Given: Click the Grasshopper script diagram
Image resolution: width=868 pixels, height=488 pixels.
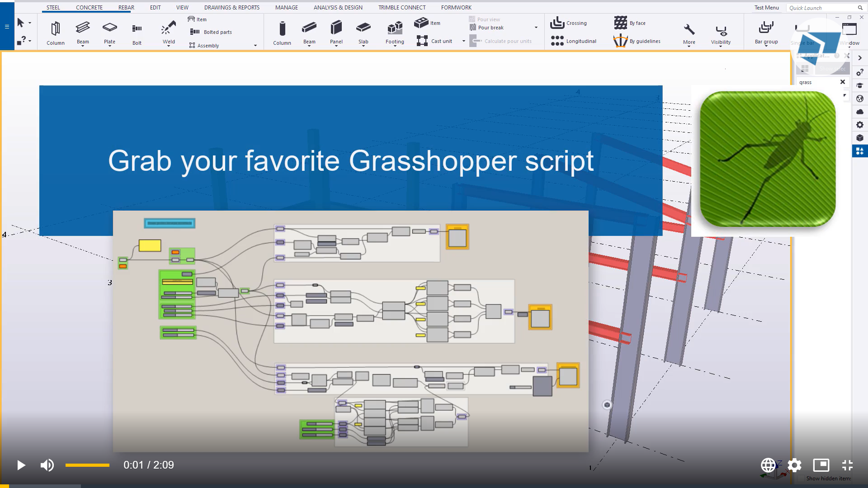Looking at the screenshot, I should [x=350, y=331].
